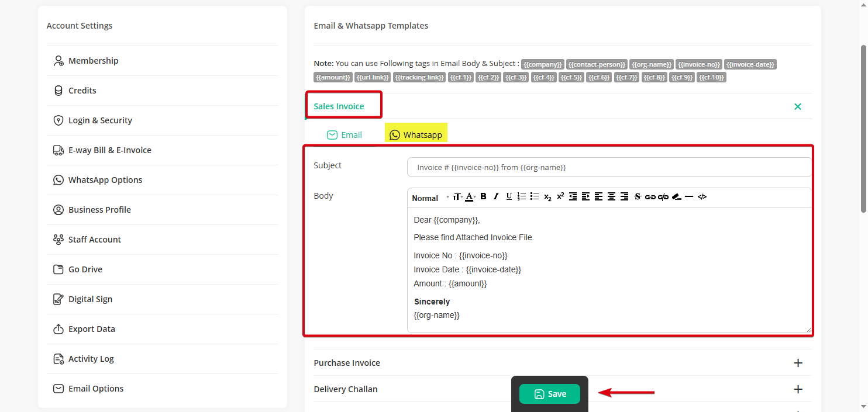Insert an ordered numbered list

[x=522, y=197]
